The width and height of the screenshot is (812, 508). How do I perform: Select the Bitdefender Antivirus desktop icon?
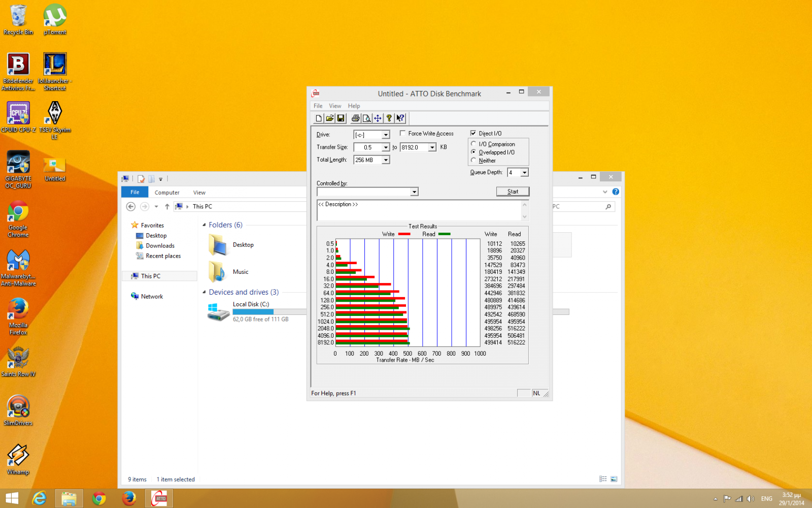(x=18, y=72)
